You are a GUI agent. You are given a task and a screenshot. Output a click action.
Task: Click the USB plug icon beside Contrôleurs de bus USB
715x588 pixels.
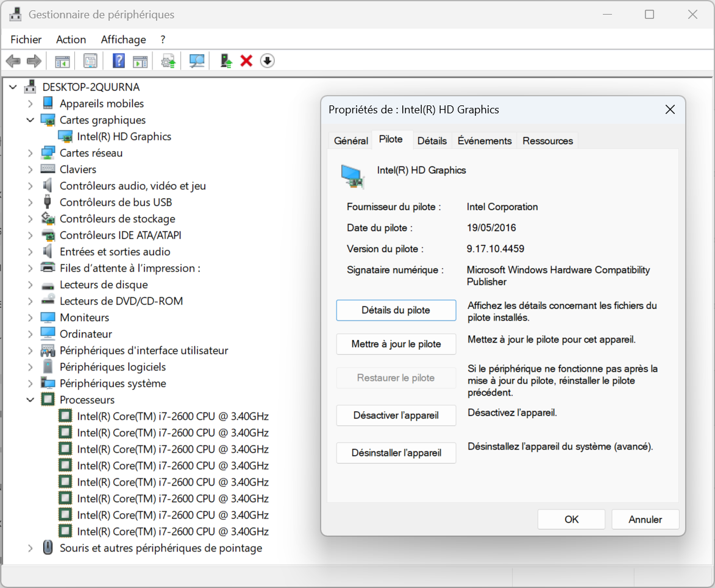click(x=48, y=202)
